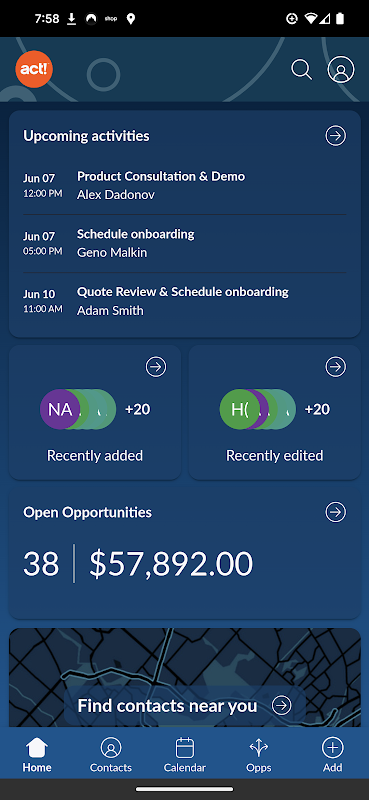This screenshot has width=369, height=800.
Task: Tap the Wi-Fi status icon
Action: pyautogui.click(x=310, y=19)
